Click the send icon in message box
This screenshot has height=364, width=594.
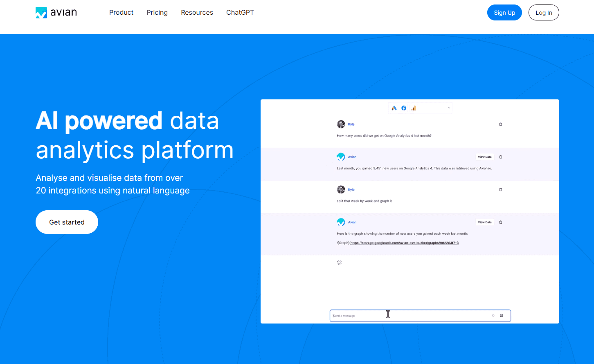click(502, 316)
